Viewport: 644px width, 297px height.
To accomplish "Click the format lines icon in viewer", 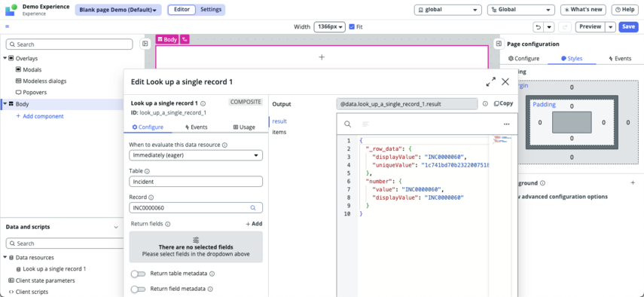I will pos(365,124).
